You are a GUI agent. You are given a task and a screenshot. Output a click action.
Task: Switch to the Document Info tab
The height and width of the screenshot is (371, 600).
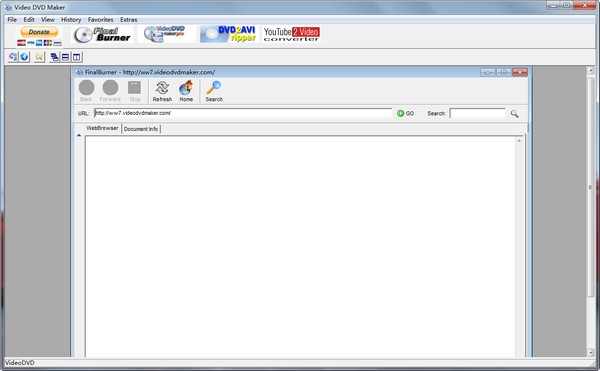[x=141, y=129]
